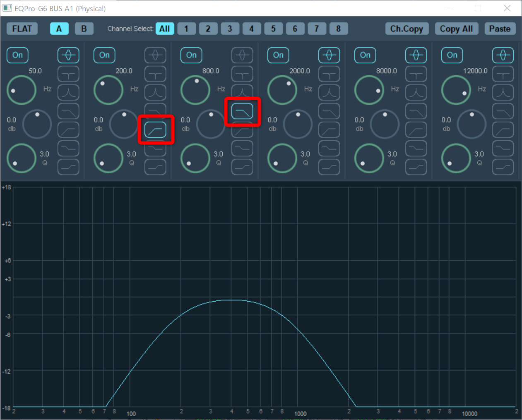
Task: Click the 800 Hz frequency knob
Action: [195, 90]
